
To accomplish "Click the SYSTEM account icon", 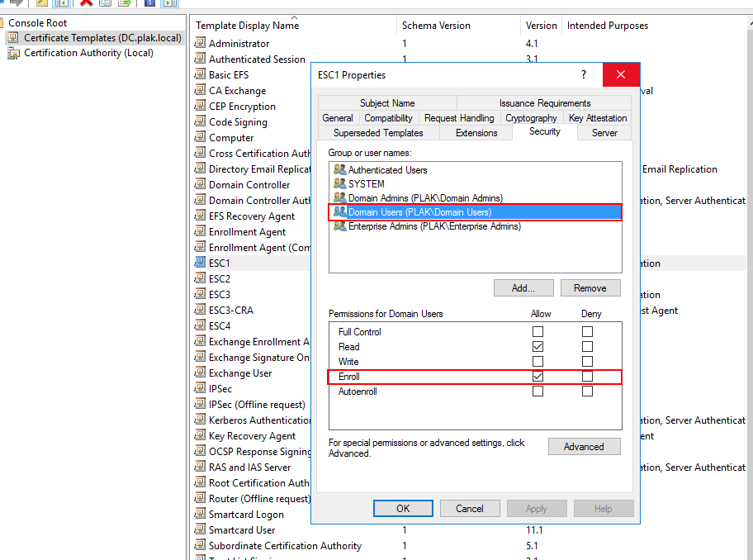I will point(339,184).
